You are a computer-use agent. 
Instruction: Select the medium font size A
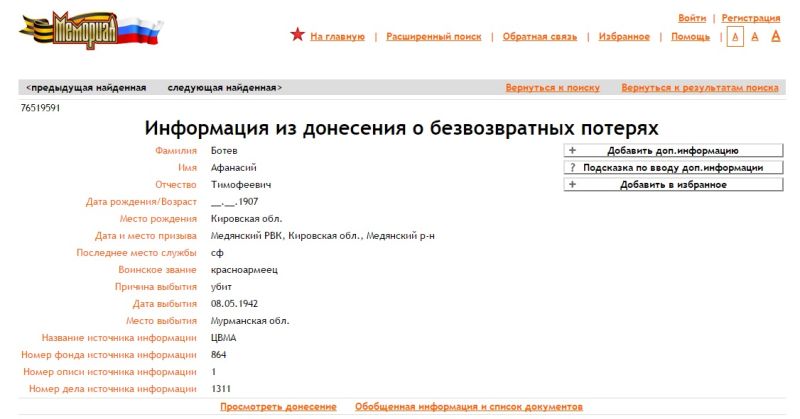755,37
